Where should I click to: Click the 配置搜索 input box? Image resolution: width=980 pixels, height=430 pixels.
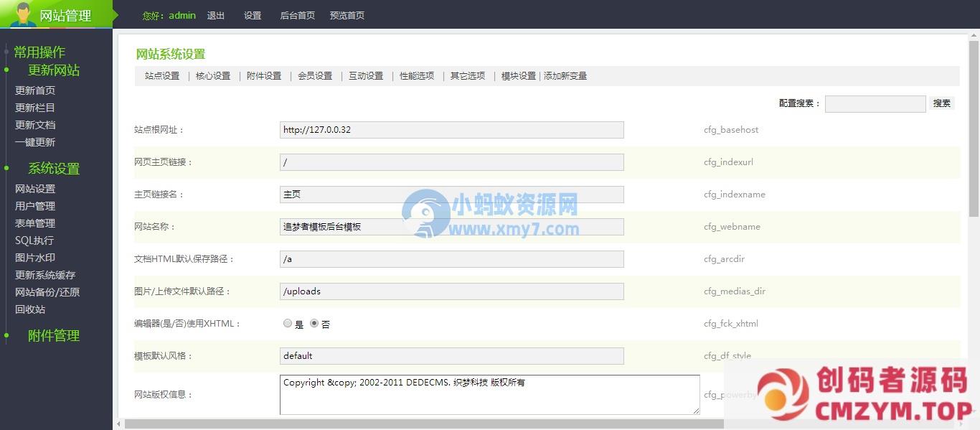pos(875,104)
